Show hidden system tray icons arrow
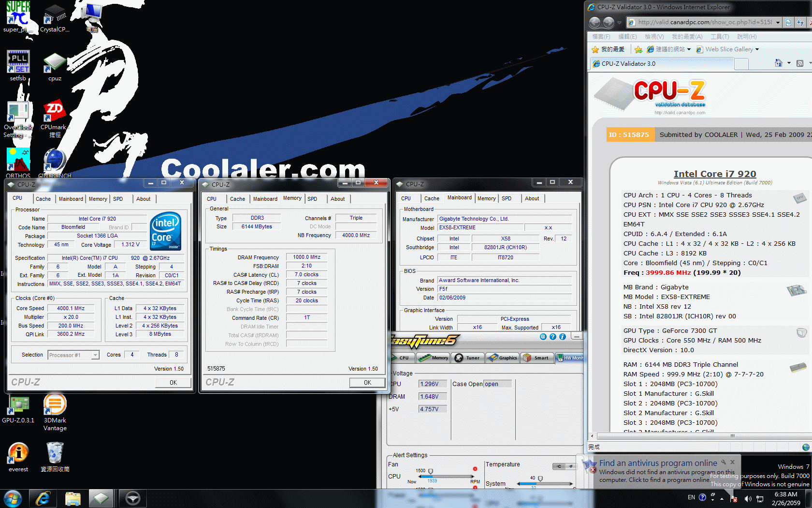 point(722,498)
